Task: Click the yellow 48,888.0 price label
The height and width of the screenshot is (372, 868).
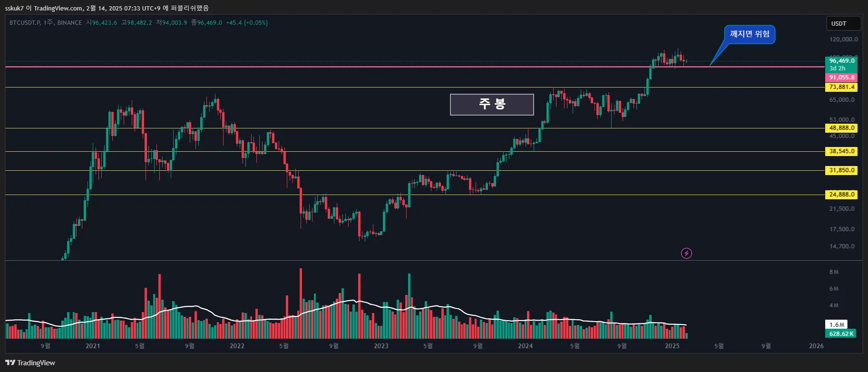Action: pos(841,128)
